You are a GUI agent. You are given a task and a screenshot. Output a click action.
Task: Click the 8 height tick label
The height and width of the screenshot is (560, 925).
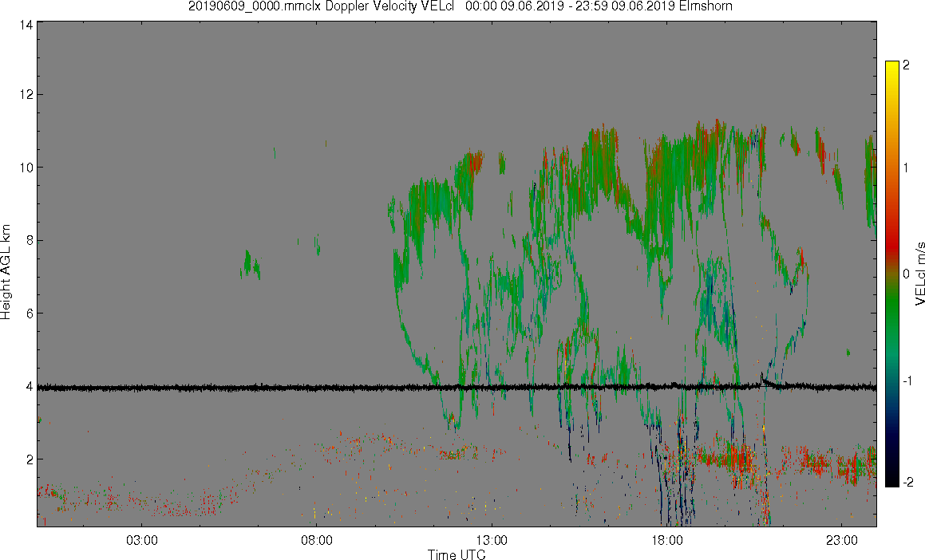pyautogui.click(x=29, y=240)
